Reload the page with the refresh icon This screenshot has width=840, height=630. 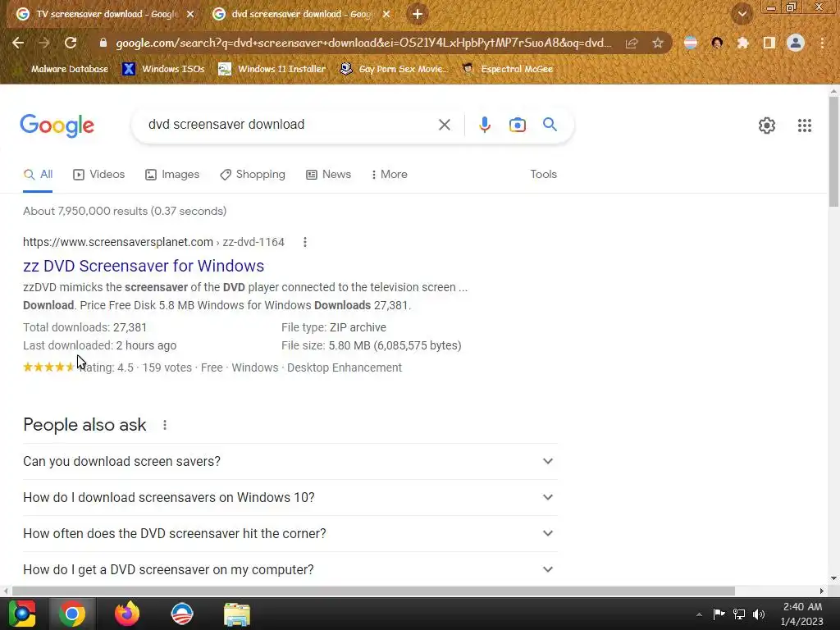(x=71, y=43)
